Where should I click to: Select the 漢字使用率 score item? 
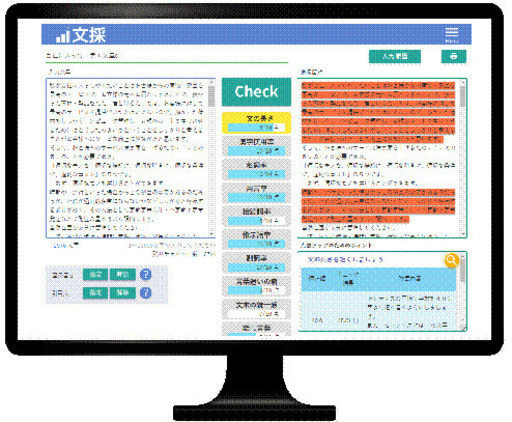click(256, 147)
